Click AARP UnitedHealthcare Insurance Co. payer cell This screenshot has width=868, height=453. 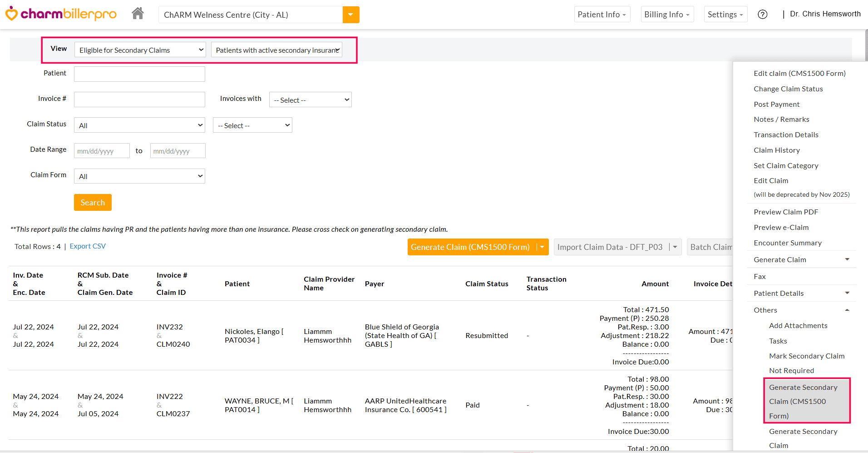click(406, 405)
